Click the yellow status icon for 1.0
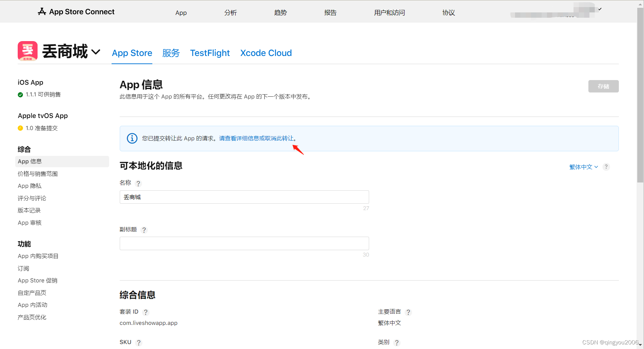 pos(21,128)
